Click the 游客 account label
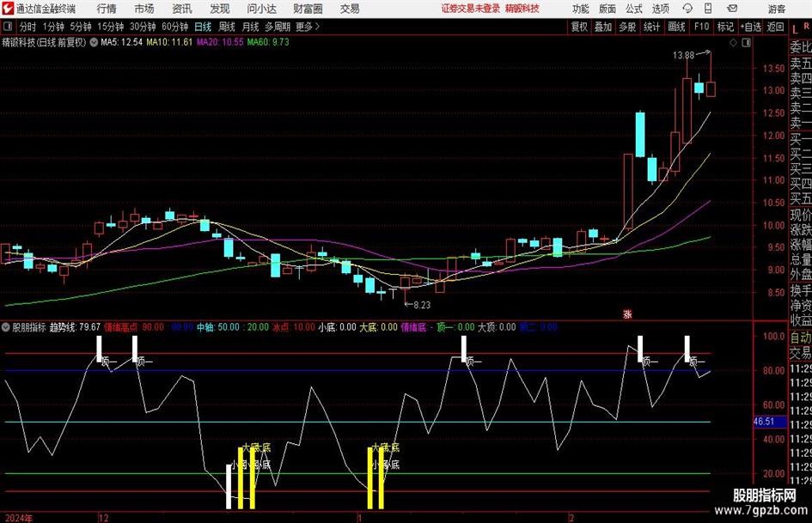812x523 pixels. [776, 9]
